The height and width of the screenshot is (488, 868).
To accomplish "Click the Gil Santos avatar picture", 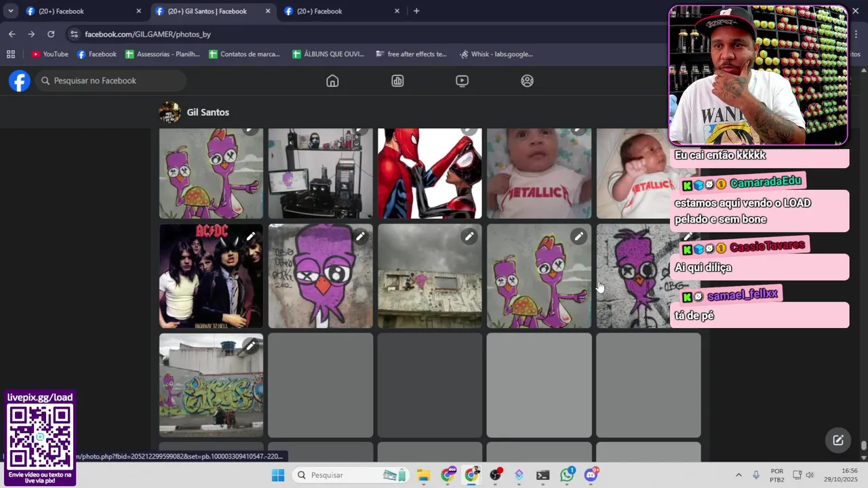I will tap(170, 113).
